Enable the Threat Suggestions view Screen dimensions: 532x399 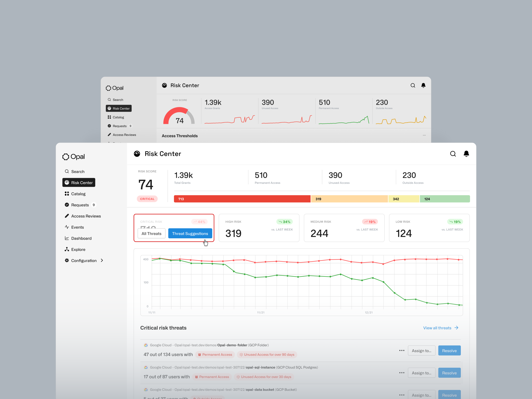click(x=190, y=233)
